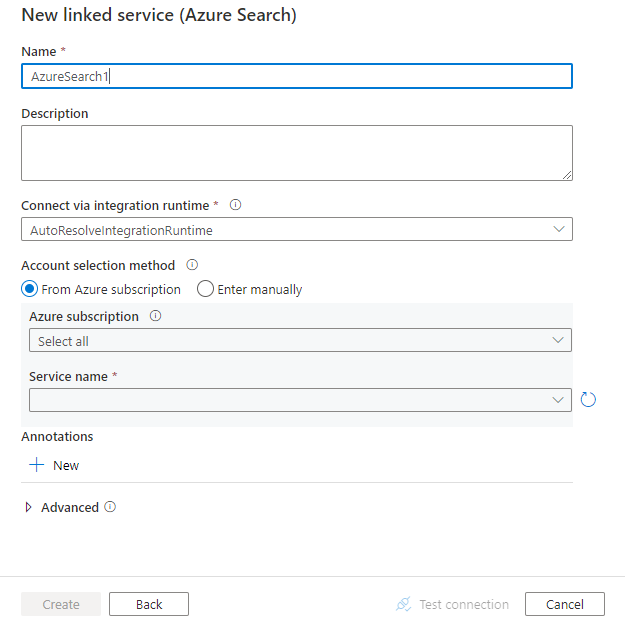625x627 pixels.
Task: Click in the Name input field
Action: 296,76
